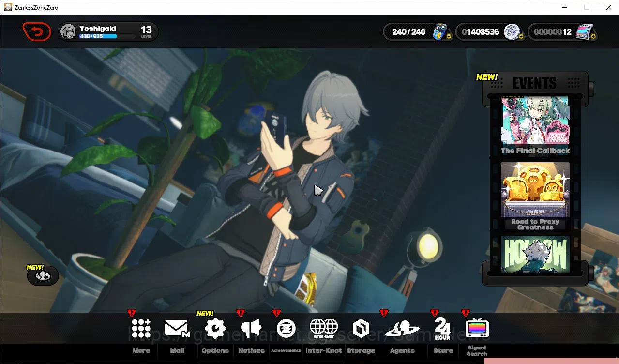
Task: Click the Agents label
Action: click(x=402, y=350)
